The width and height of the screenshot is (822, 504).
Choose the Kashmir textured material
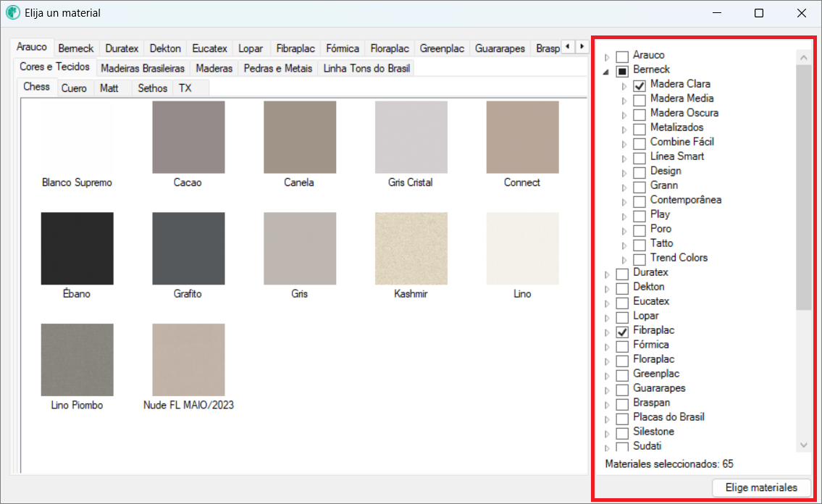(411, 248)
